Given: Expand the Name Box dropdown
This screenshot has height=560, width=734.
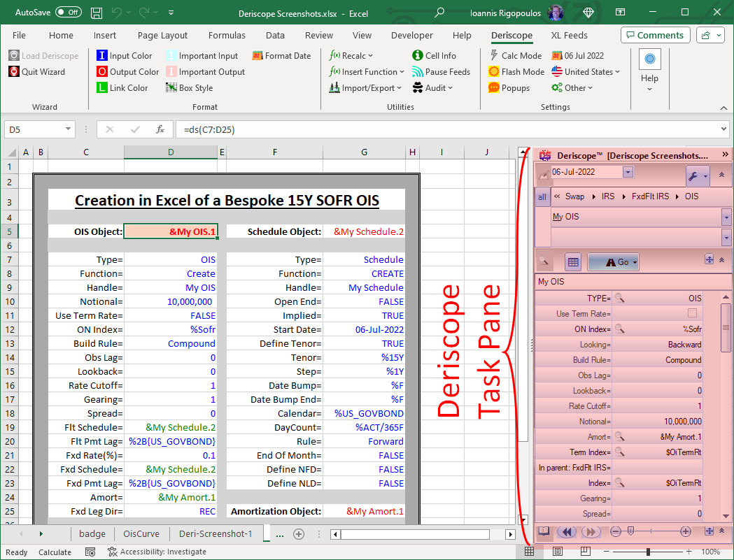Looking at the screenshot, I should 69,129.
